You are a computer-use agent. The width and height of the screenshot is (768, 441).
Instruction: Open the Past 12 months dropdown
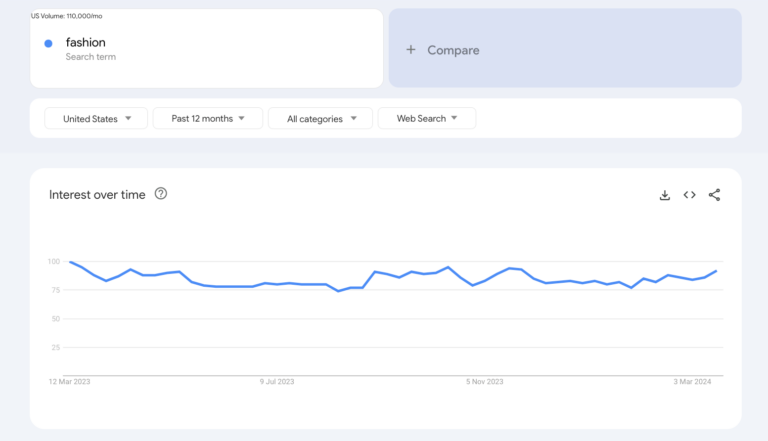tap(208, 119)
